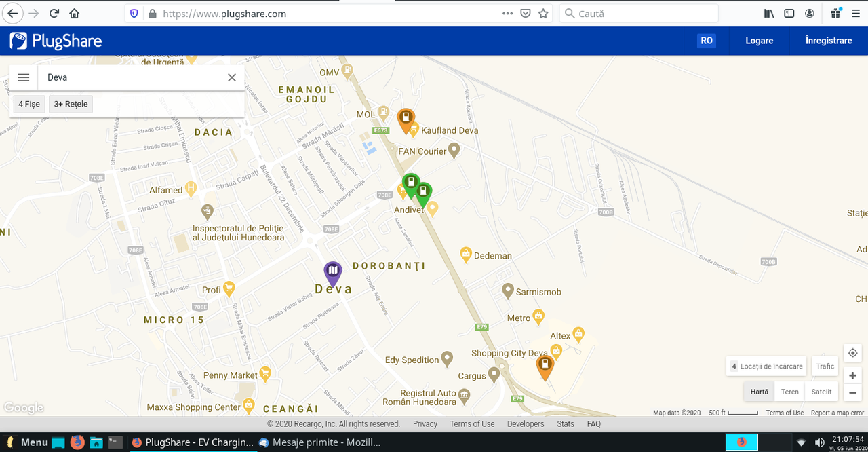Switch to PlugShare EV Charging taskbar window
The image size is (868, 452).
click(192, 442)
